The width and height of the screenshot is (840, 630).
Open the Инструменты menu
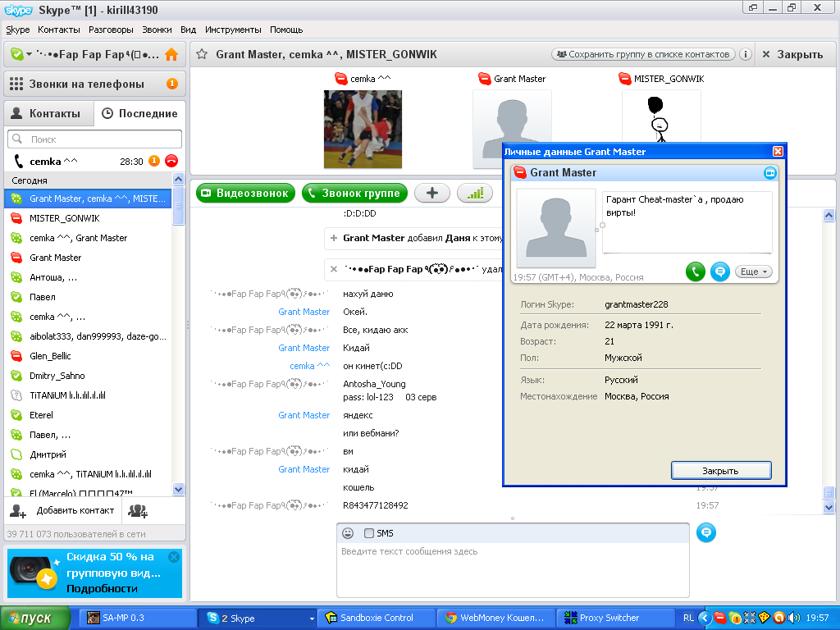pyautogui.click(x=233, y=30)
